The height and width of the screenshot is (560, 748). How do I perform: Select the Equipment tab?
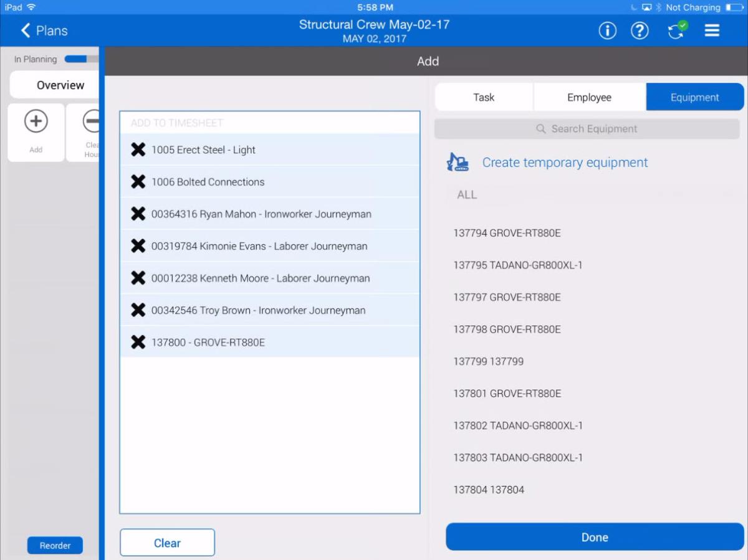(x=694, y=97)
